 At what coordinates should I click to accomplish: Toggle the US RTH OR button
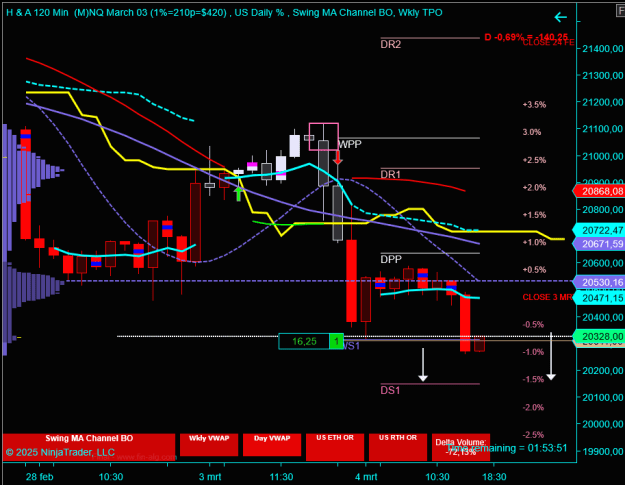click(398, 447)
